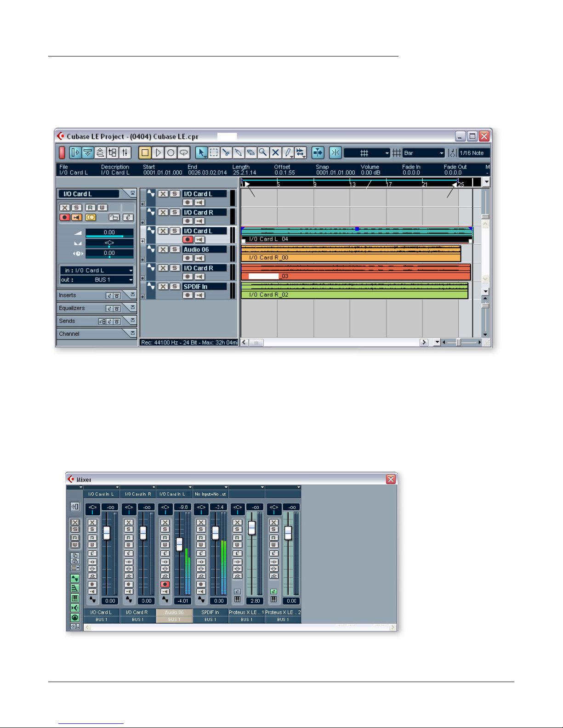This screenshot has width=563, height=728.
Task: Expand the Equalizers inspector section
Action: coord(132,307)
